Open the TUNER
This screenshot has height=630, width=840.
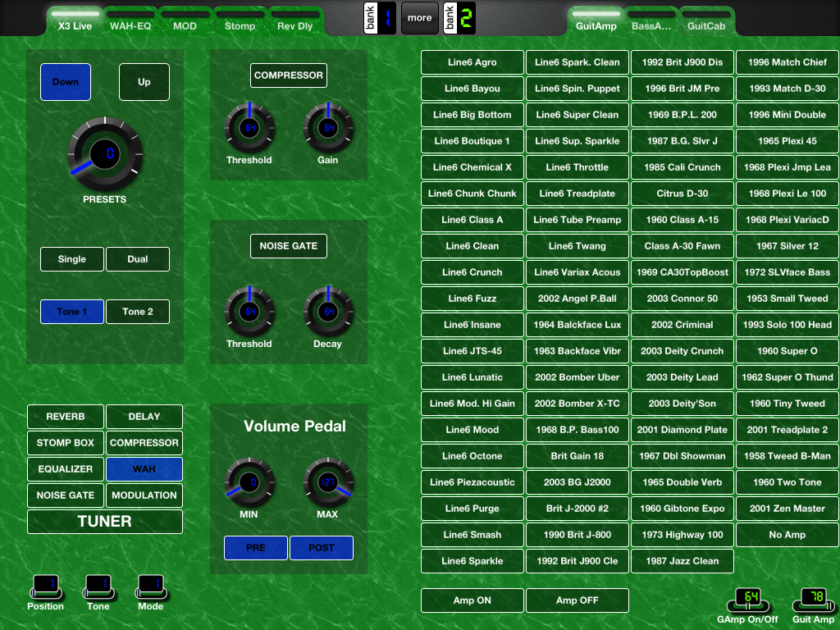coord(105,521)
